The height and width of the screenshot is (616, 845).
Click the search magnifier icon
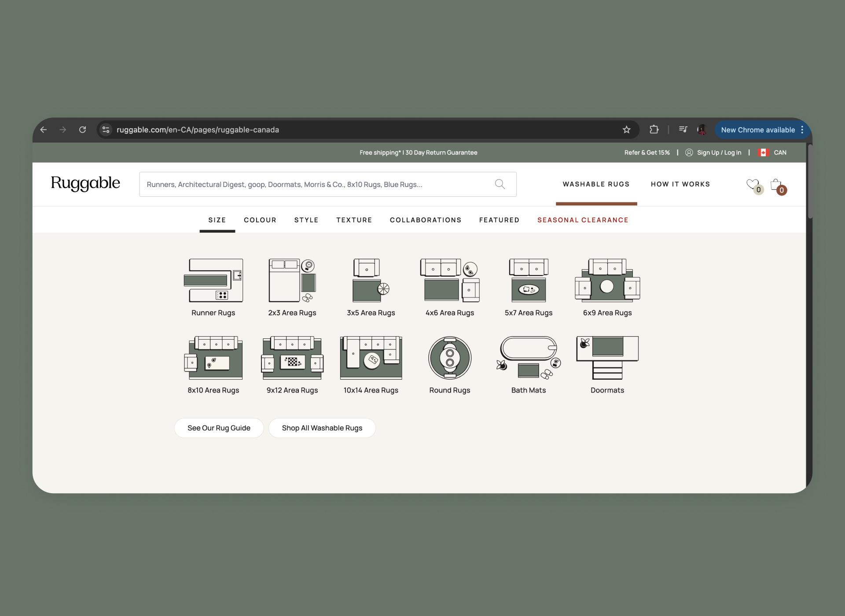[x=500, y=184]
